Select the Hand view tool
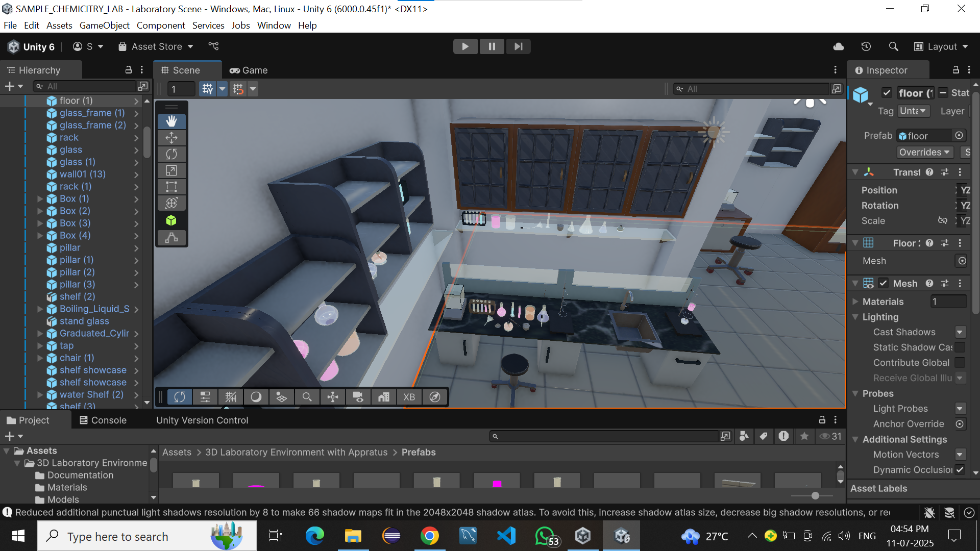 pos(171,121)
